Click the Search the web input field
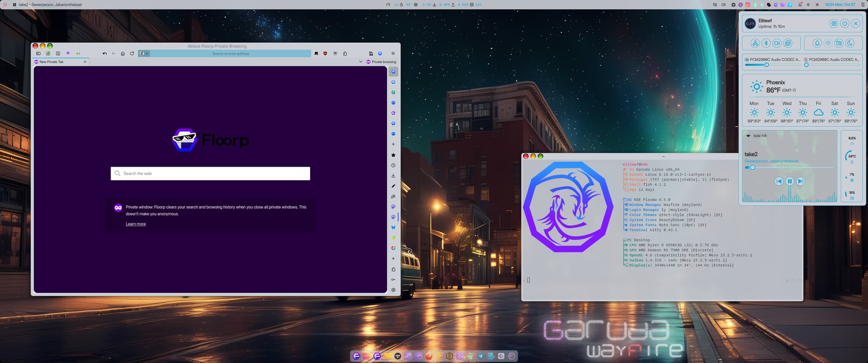Viewport: 868px width, 363px height. (x=210, y=173)
